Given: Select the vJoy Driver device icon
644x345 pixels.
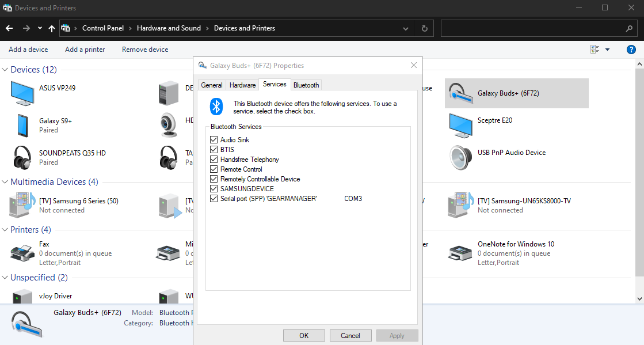Looking at the screenshot, I should pos(22,297).
